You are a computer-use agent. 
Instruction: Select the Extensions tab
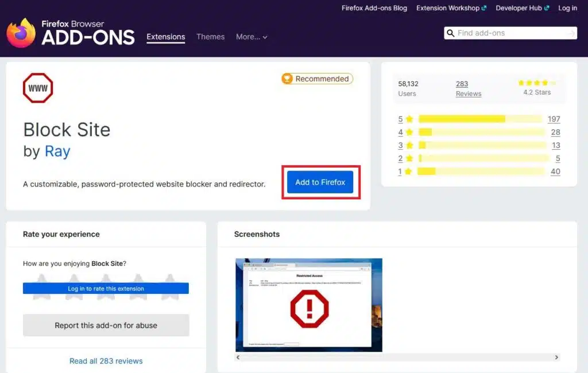[165, 37]
